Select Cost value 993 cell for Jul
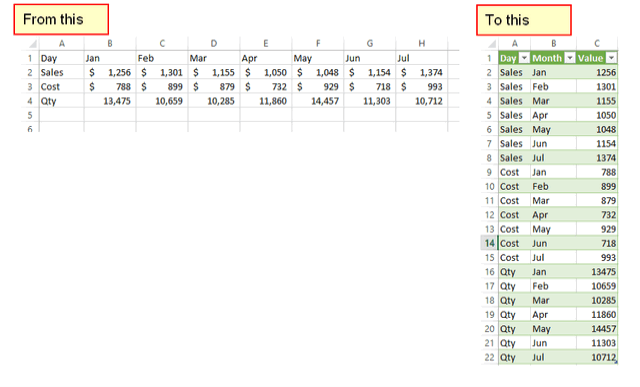This screenshot has width=640, height=387. [x=422, y=87]
